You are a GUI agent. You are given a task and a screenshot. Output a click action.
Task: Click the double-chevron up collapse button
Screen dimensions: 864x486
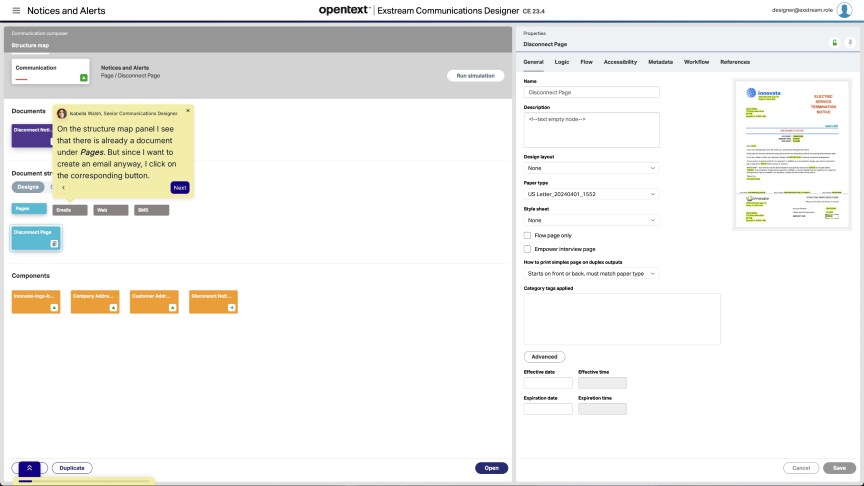coord(30,467)
